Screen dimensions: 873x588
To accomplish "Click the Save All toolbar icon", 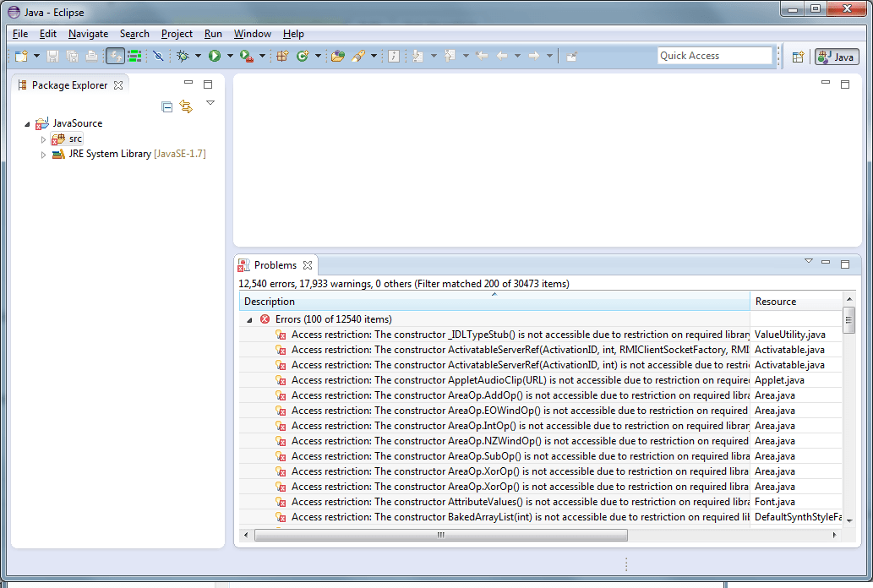I will pyautogui.click(x=73, y=56).
